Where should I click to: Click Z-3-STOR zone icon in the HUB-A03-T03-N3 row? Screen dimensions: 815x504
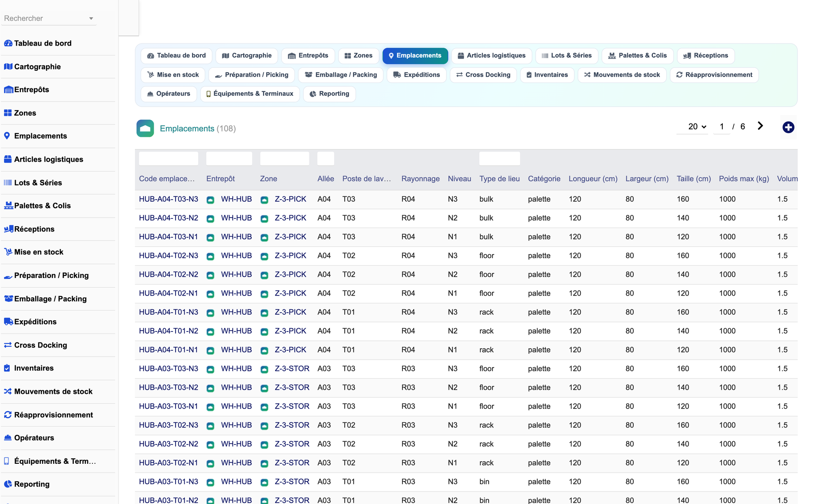pos(264,369)
